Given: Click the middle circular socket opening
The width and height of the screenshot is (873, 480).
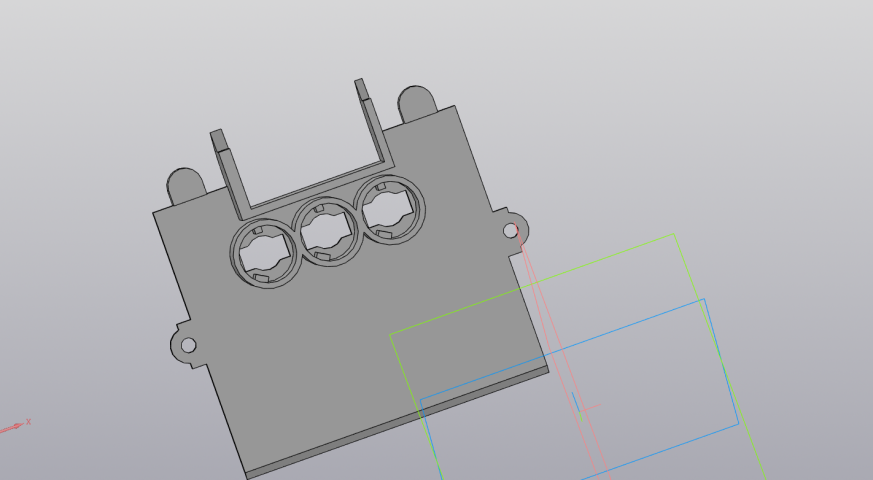Looking at the screenshot, I should (327, 232).
